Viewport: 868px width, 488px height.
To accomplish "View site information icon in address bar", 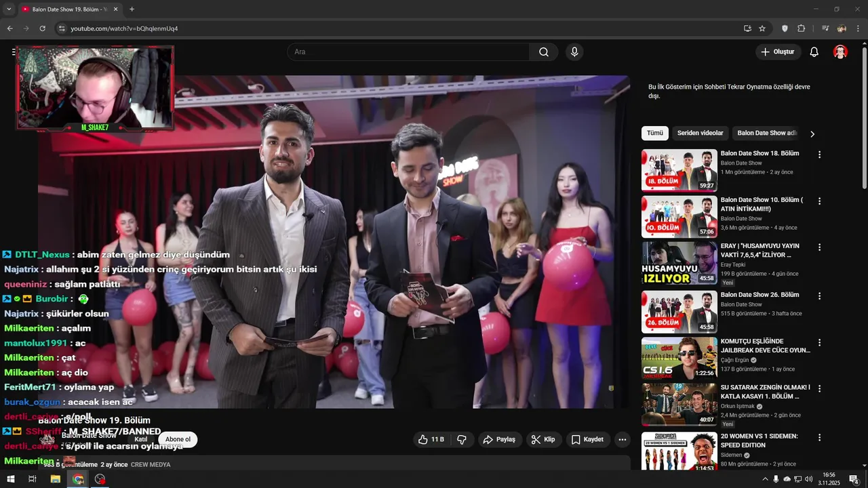I will point(61,28).
